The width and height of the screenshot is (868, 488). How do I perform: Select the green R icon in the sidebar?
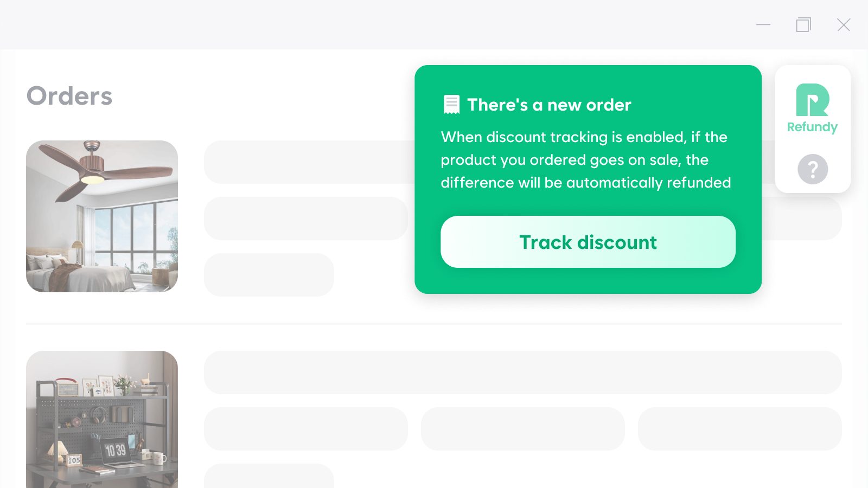pyautogui.click(x=812, y=101)
